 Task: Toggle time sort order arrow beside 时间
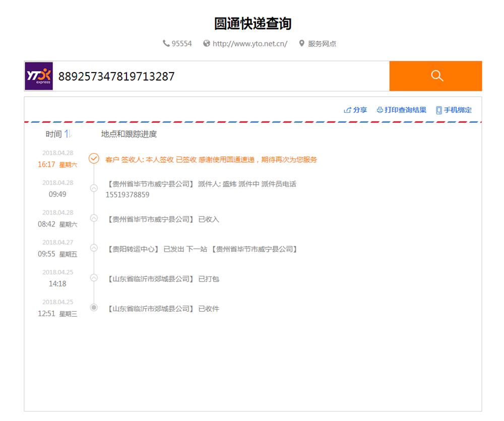click(68, 134)
